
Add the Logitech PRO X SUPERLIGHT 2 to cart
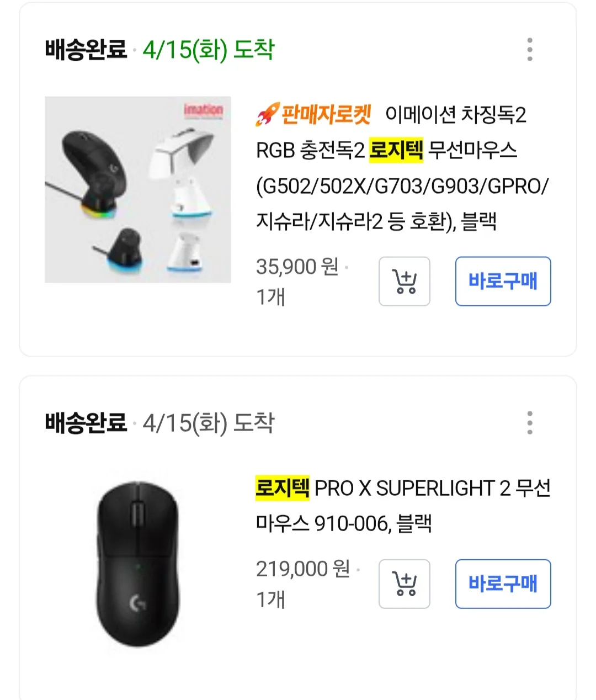405,584
